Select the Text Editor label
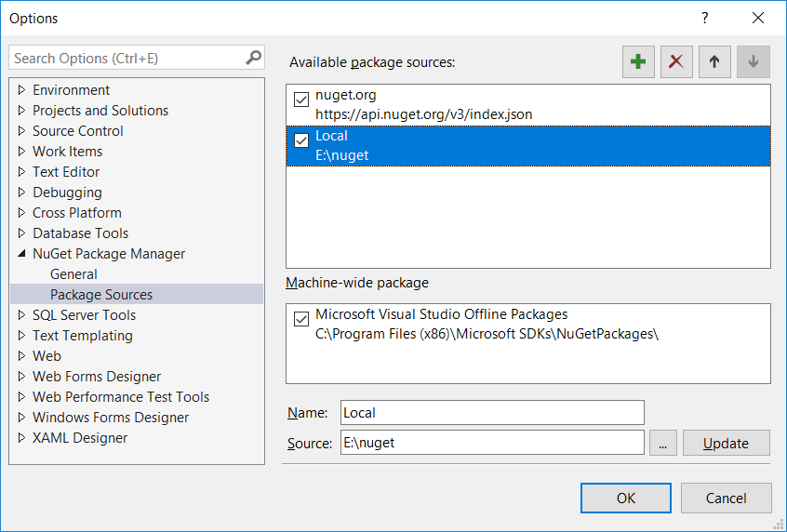This screenshot has height=532, width=787. 66,172
